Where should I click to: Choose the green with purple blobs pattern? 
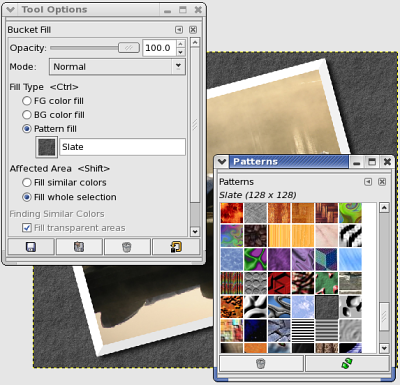[255, 259]
